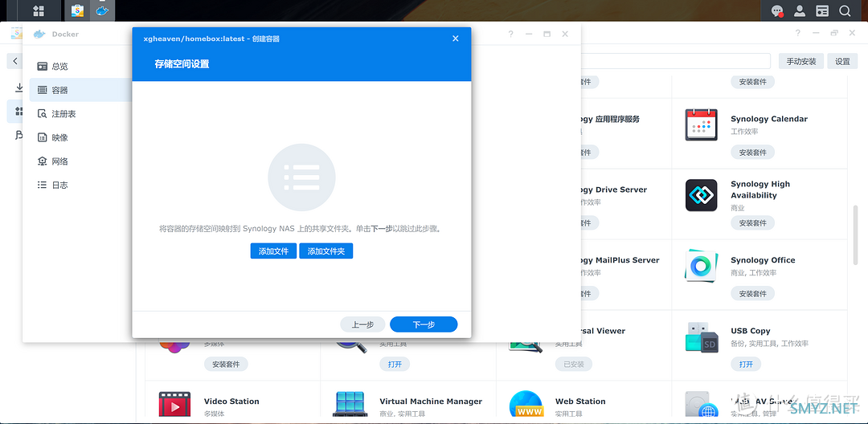Close the create container dialog
The width and height of the screenshot is (868, 424).
click(456, 39)
